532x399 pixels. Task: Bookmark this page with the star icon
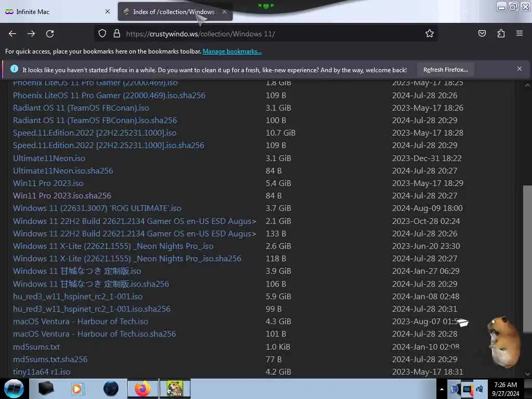click(430, 34)
